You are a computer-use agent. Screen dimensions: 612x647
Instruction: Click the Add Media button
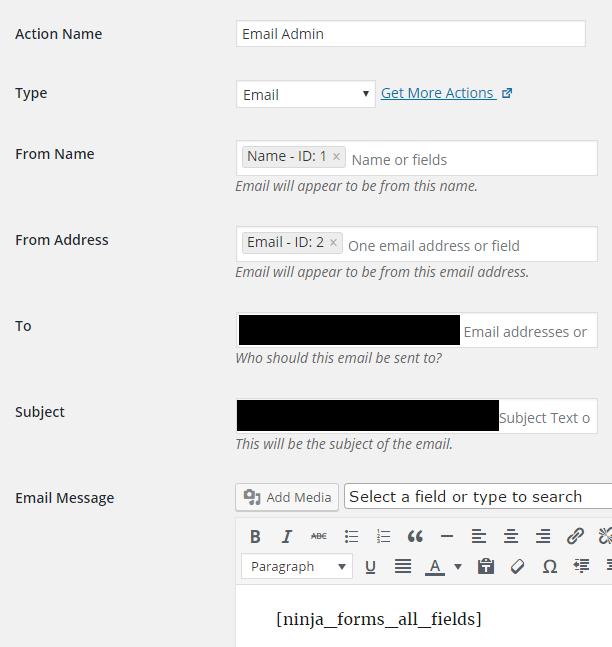(x=287, y=497)
